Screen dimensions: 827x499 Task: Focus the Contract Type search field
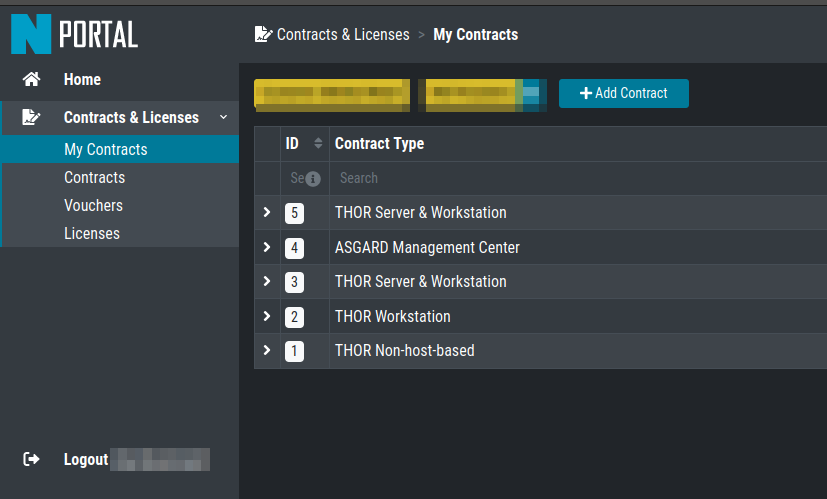click(x=578, y=178)
